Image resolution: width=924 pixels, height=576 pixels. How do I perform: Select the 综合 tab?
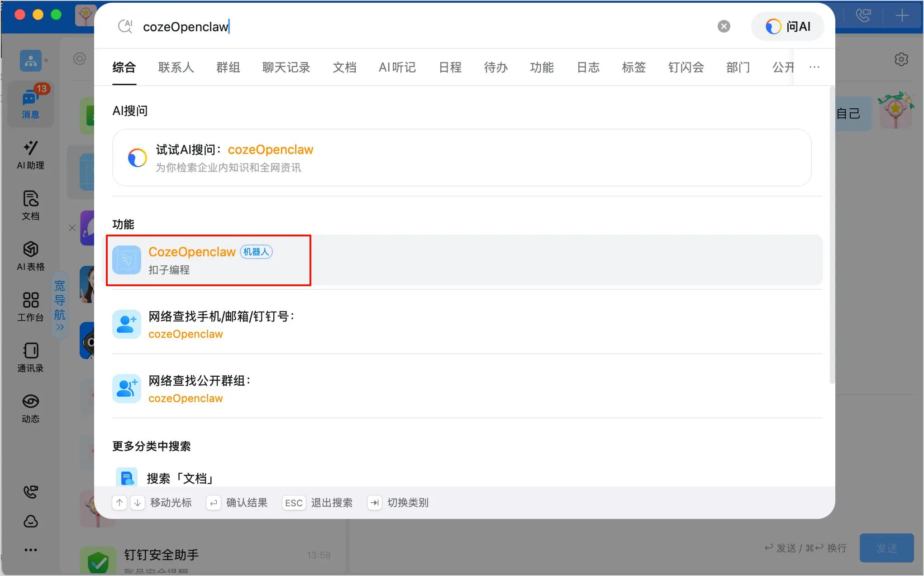[124, 67]
